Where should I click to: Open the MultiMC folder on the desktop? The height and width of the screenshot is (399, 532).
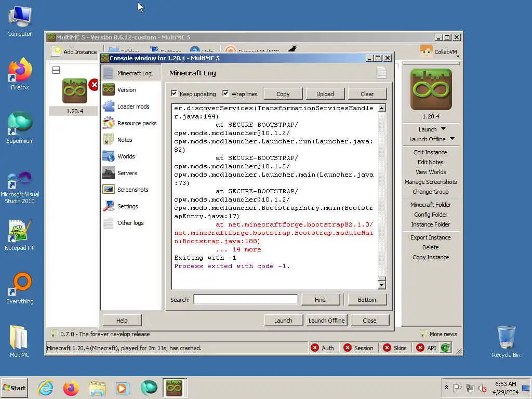click(19, 341)
